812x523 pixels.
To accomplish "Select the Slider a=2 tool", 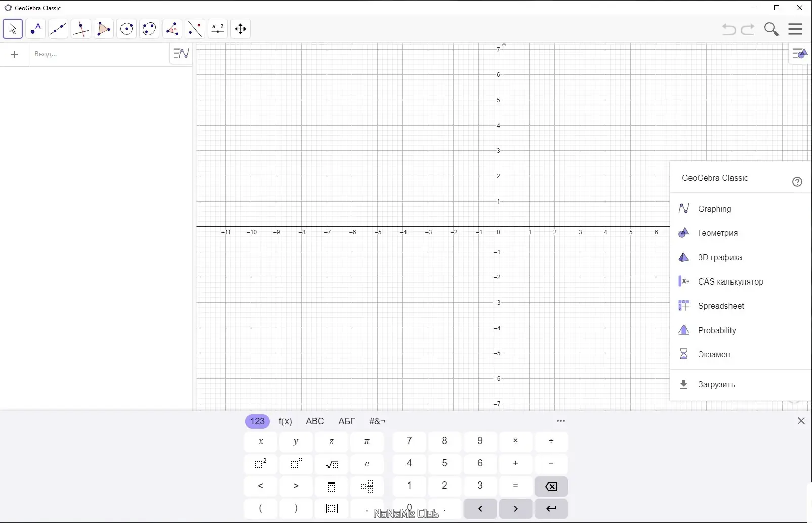I will tap(218, 29).
